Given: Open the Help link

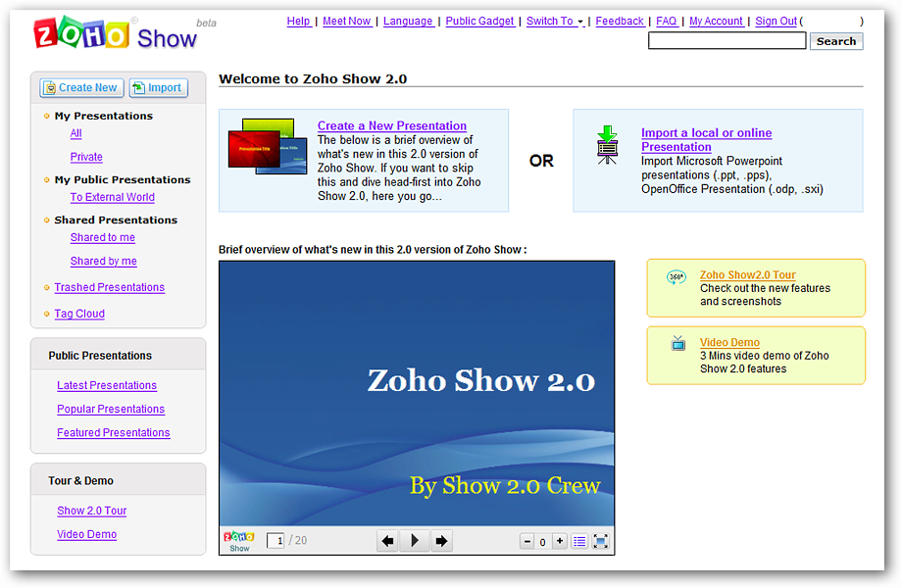Looking at the screenshot, I should click(x=299, y=22).
